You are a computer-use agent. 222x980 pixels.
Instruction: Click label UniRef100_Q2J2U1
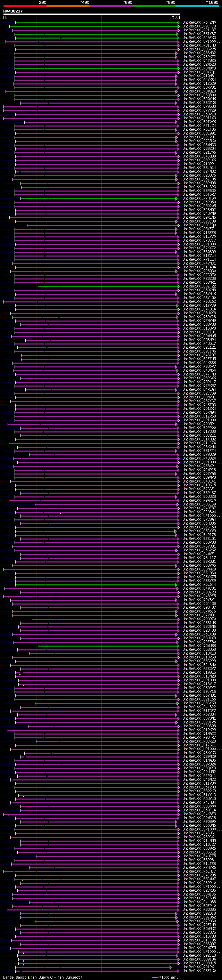click(x=199, y=137)
